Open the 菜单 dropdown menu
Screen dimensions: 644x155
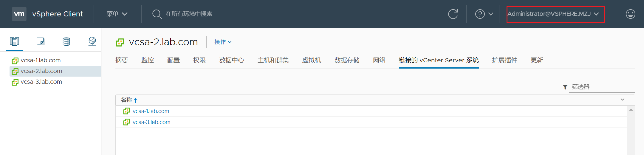[117, 14]
